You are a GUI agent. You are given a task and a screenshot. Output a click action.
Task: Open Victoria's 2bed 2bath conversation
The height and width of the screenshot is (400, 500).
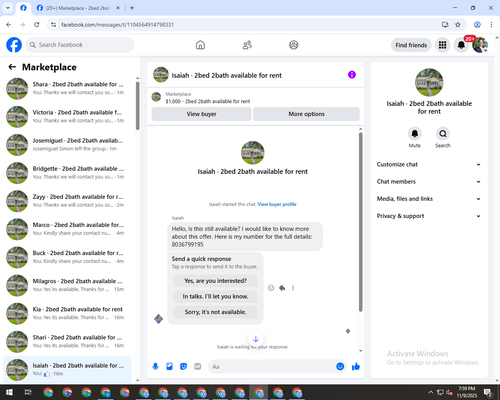67,117
